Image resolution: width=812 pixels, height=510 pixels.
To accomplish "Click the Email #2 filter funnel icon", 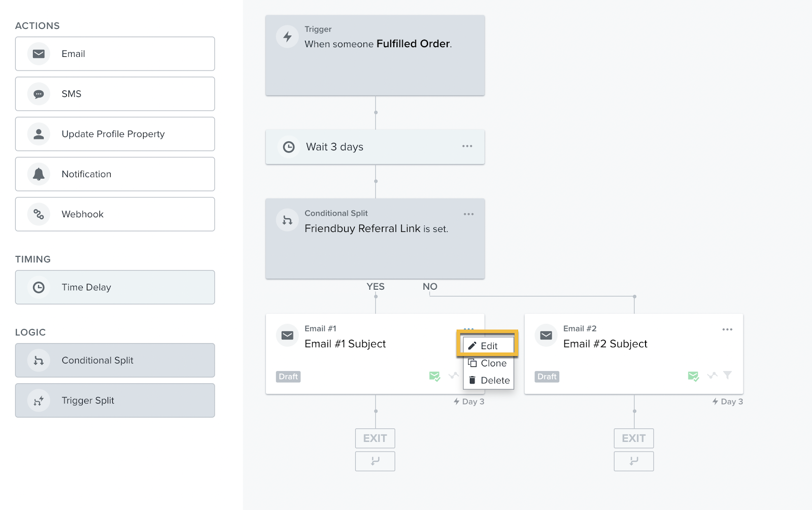I will tap(727, 376).
